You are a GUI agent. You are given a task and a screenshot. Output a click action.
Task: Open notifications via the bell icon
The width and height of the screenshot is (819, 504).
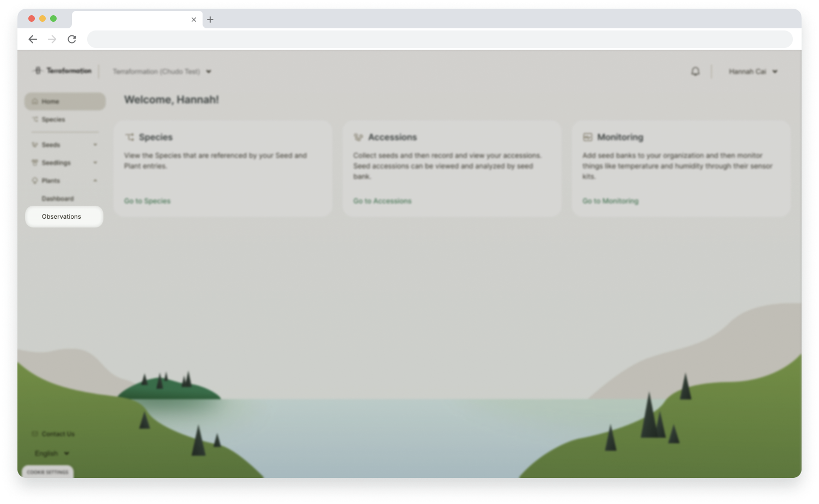[x=695, y=71]
